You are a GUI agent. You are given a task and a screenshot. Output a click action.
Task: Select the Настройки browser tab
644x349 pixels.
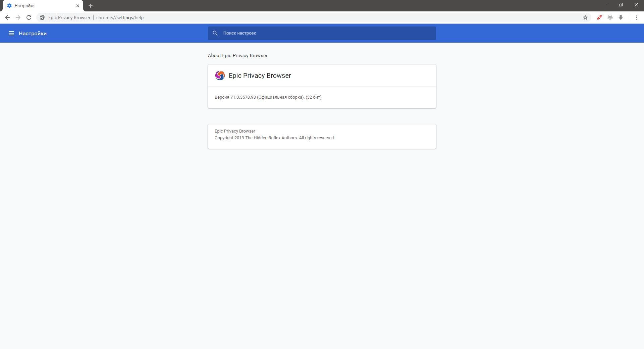pyautogui.click(x=43, y=6)
